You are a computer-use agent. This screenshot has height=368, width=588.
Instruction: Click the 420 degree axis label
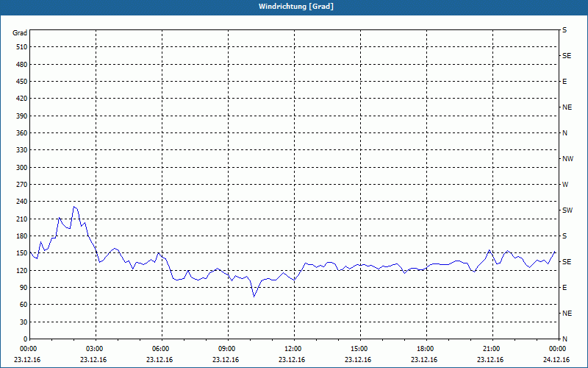click(x=22, y=99)
